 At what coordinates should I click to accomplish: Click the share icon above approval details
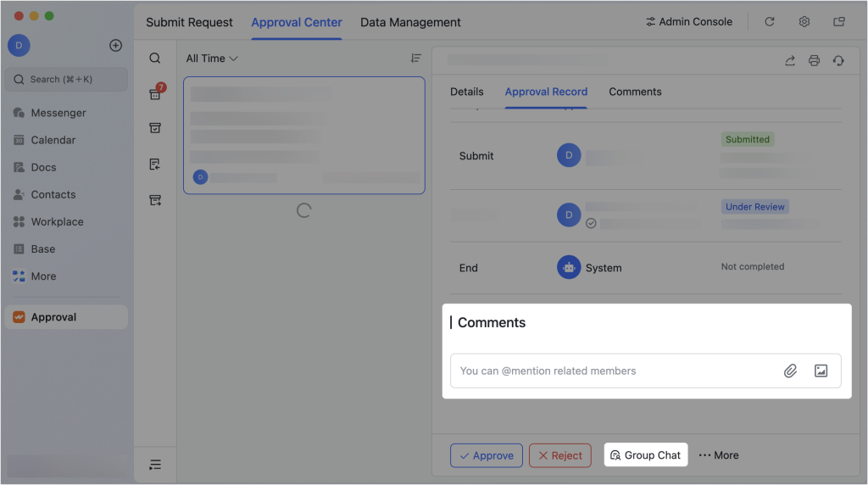pyautogui.click(x=790, y=60)
